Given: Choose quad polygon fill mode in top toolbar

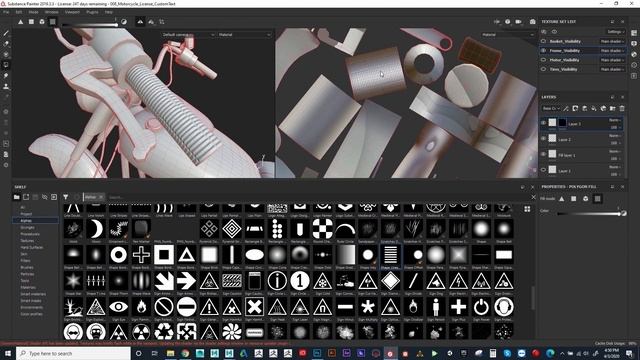Looking at the screenshot, I should (x=31, y=22).
